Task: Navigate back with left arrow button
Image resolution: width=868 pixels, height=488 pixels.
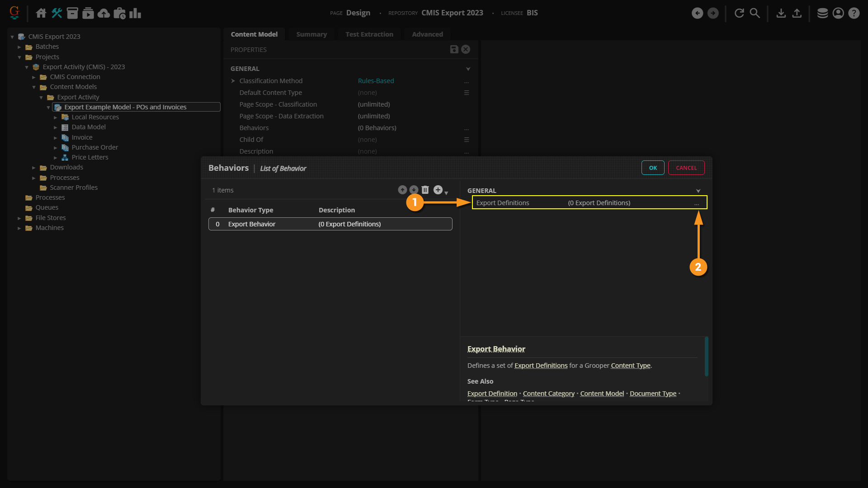Action: pos(697,13)
